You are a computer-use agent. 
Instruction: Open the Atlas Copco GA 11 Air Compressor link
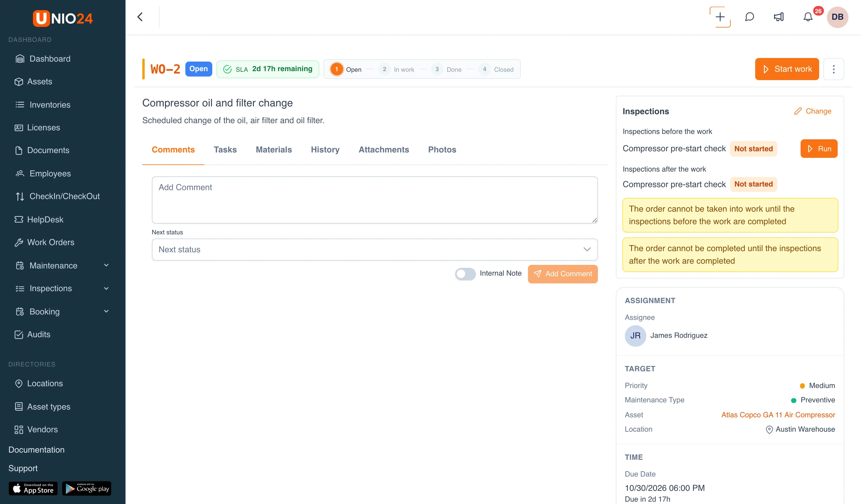pyautogui.click(x=778, y=415)
